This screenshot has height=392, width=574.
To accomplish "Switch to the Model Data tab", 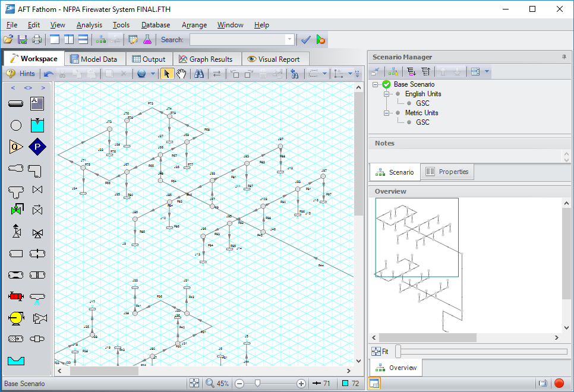I will click(95, 59).
